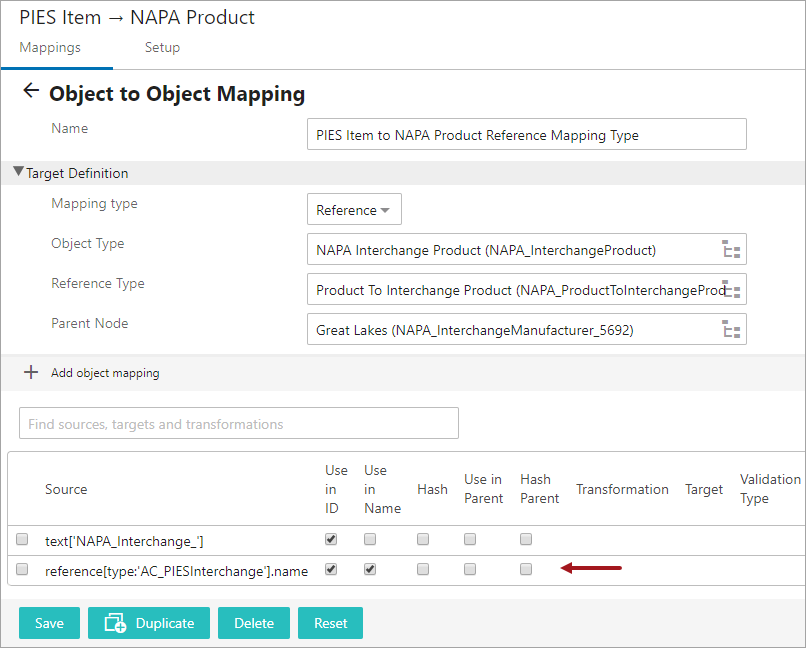
Task: Toggle Hash Parent for text['NAPA_Interchange_'] row
Action: coord(526,539)
